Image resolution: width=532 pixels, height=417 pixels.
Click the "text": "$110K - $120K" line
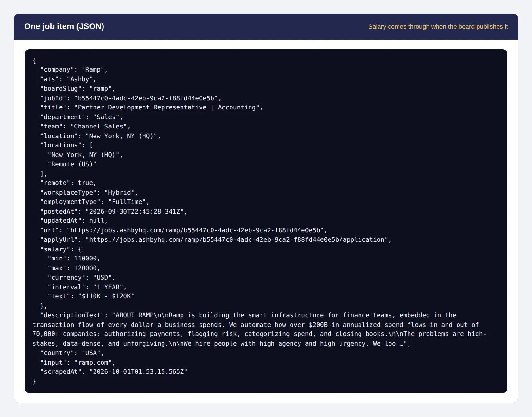tap(91, 296)
